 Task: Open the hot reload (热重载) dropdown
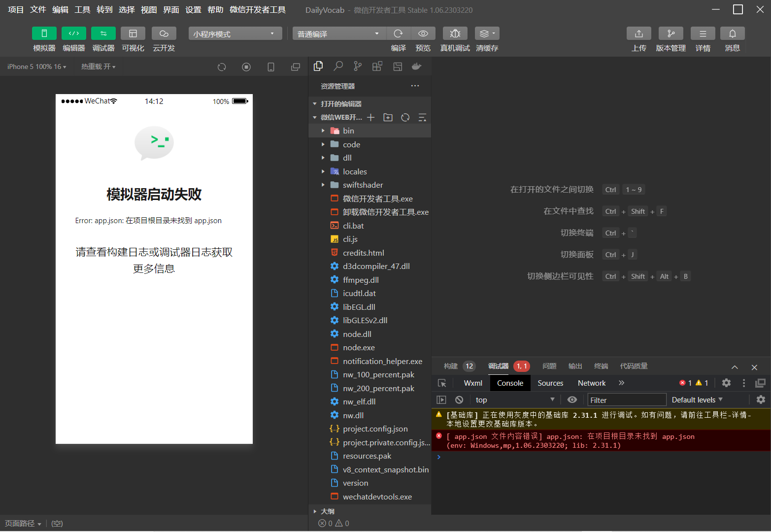tap(99, 66)
